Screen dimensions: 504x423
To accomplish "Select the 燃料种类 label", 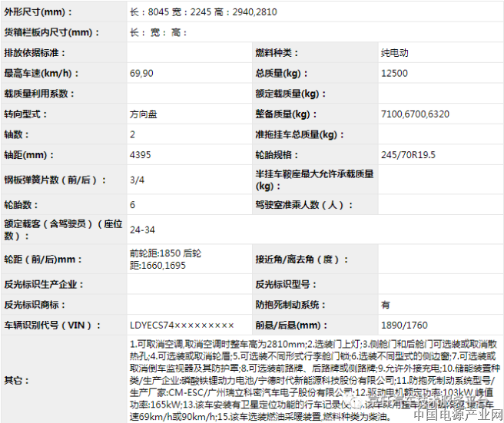I will [277, 53].
